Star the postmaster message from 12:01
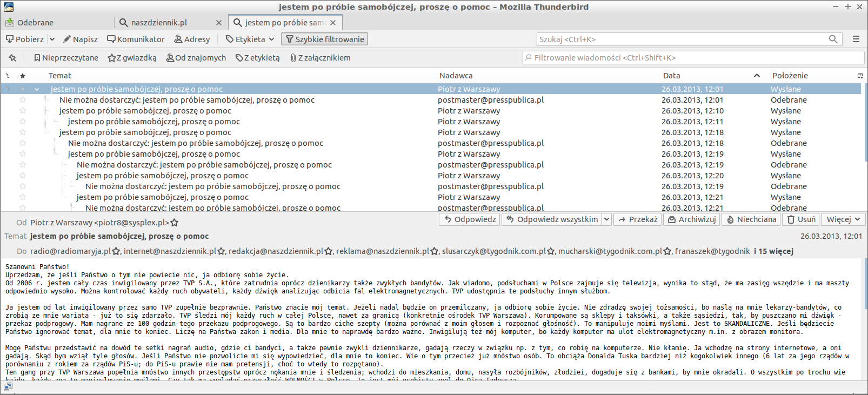This screenshot has height=395, width=868. point(23,100)
